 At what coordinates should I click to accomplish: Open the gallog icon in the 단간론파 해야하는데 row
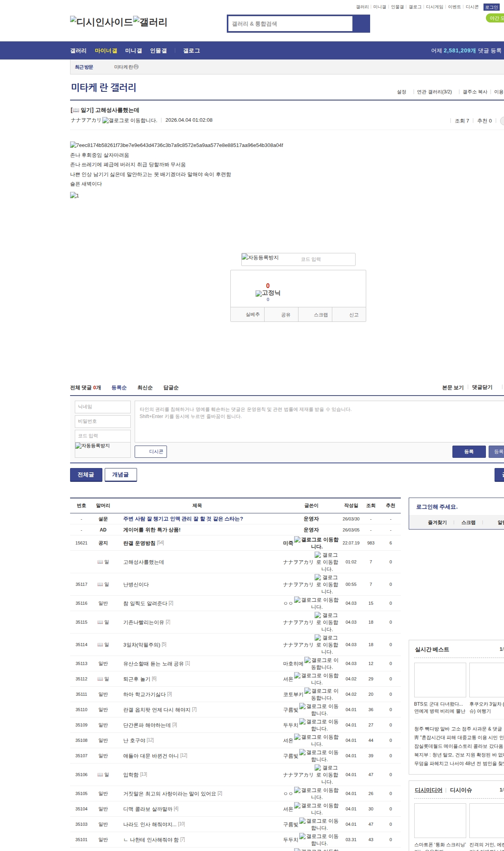point(319,725)
